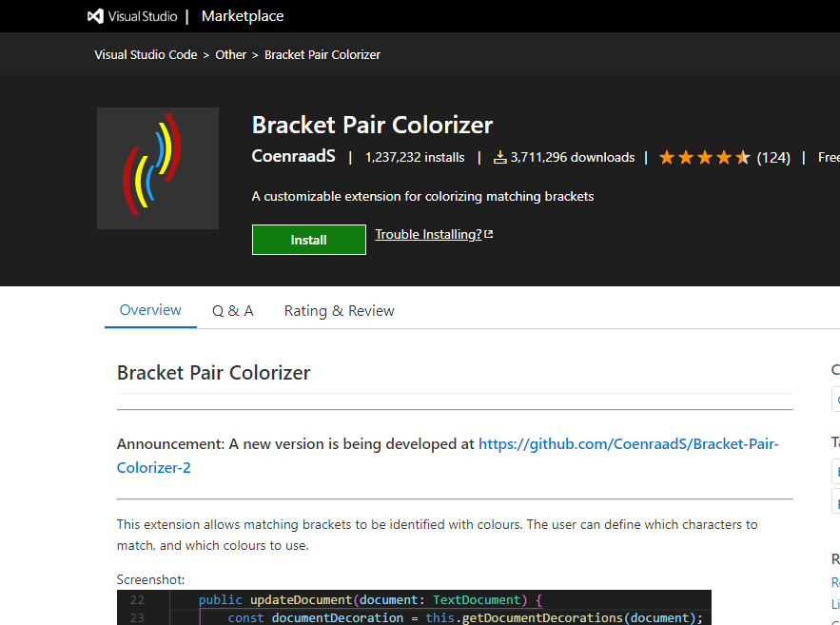This screenshot has height=625, width=840.
Task: Open the Other category breadcrumb
Action: click(x=230, y=54)
